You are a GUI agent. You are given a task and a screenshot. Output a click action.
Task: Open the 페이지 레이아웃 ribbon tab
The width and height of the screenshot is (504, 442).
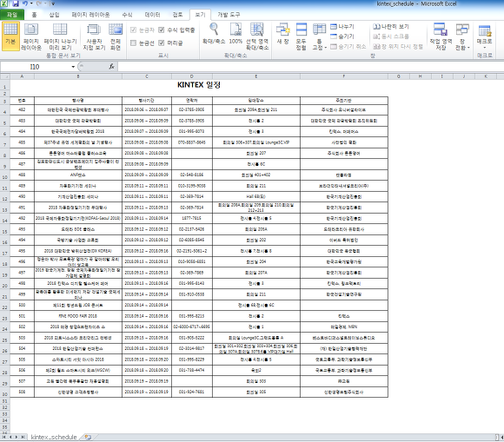(90, 15)
